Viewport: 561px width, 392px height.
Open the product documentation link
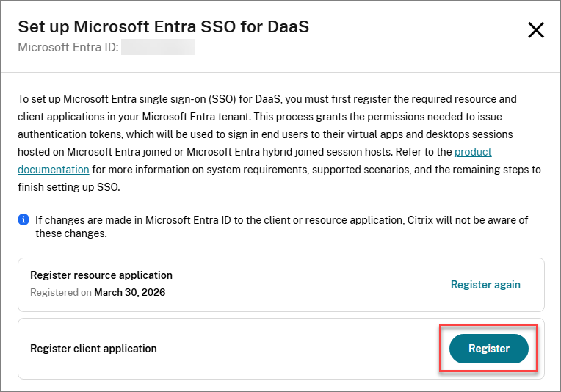point(473,152)
